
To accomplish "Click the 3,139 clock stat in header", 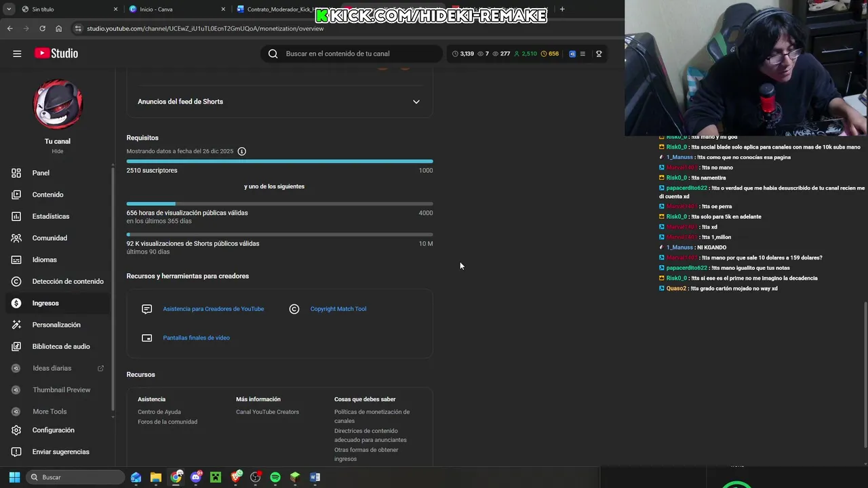I will tap(463, 54).
